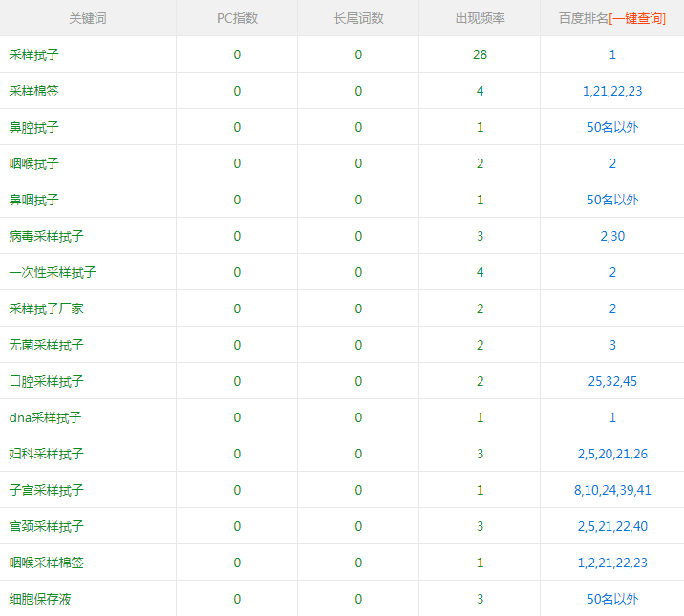Click the 1,2,21,22,23 ranking for 咽喉采样棉签
This screenshot has height=616, width=684.
[x=612, y=563]
